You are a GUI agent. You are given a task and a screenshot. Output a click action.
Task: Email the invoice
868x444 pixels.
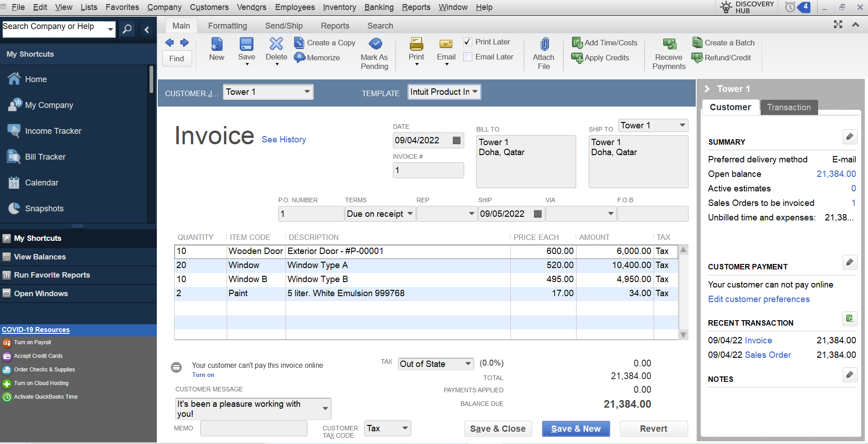point(446,49)
